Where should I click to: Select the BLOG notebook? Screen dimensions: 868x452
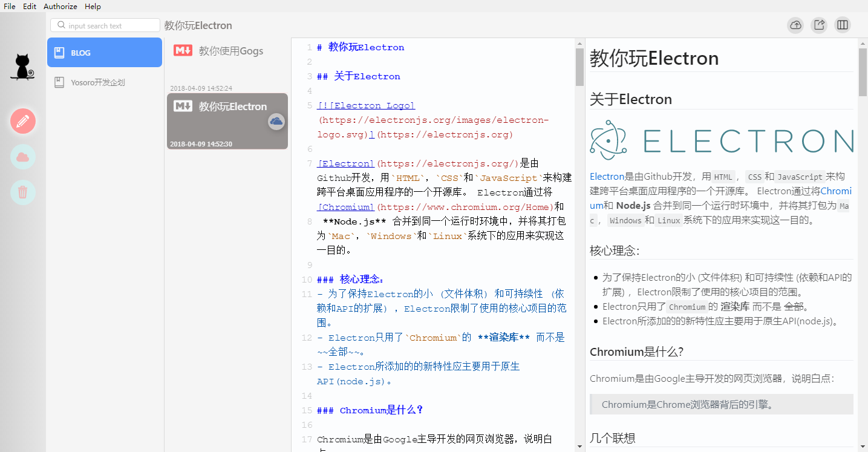tap(105, 53)
